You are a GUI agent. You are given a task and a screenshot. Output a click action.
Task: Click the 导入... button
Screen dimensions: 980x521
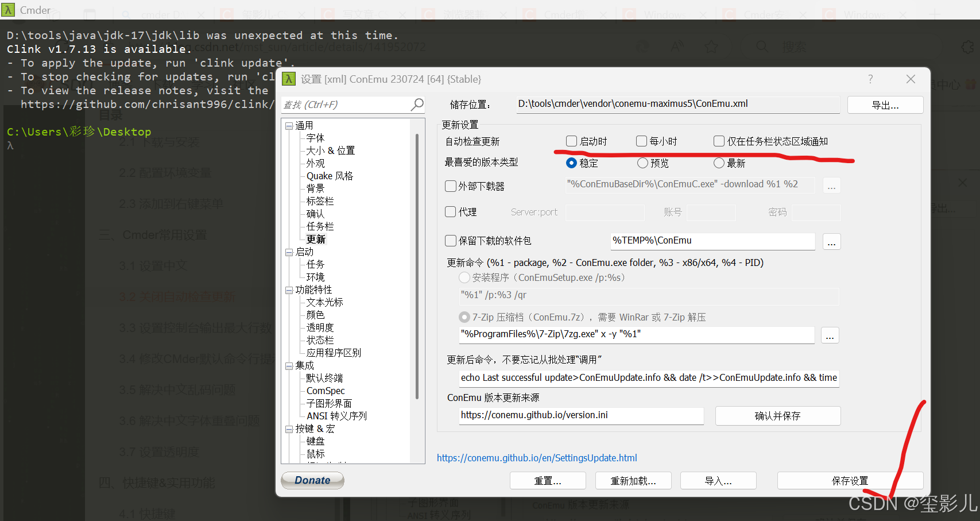[x=718, y=481]
